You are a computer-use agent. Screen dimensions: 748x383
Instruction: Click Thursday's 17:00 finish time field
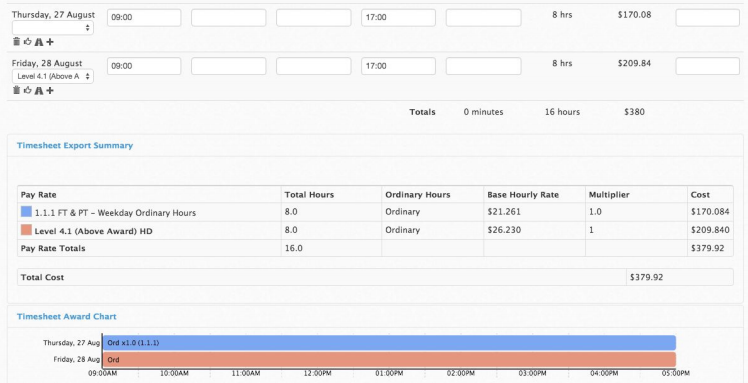(x=398, y=18)
